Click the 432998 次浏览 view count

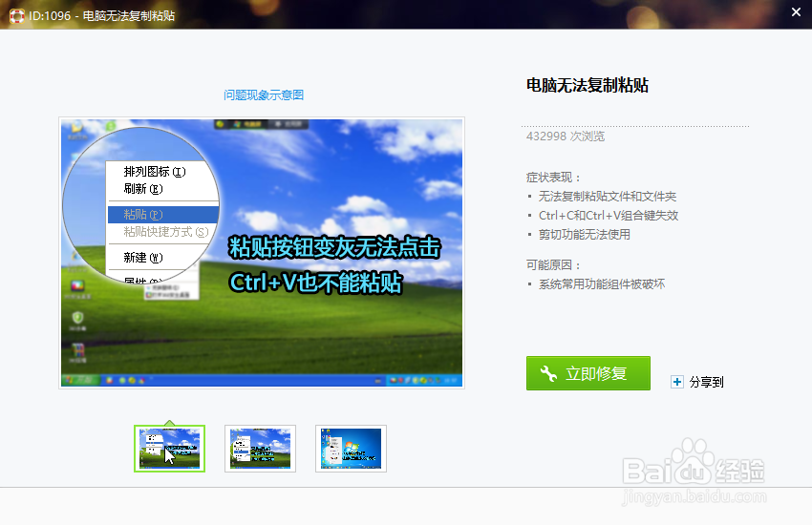(566, 136)
